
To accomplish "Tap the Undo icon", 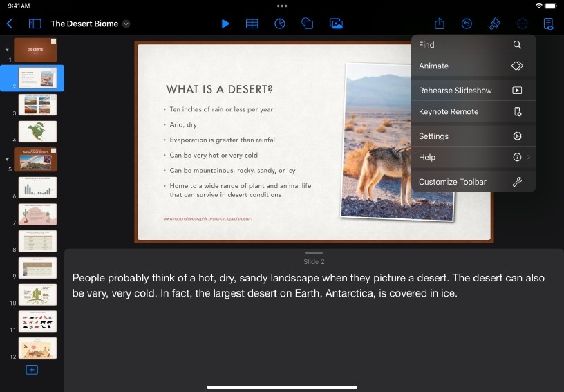I will point(467,24).
